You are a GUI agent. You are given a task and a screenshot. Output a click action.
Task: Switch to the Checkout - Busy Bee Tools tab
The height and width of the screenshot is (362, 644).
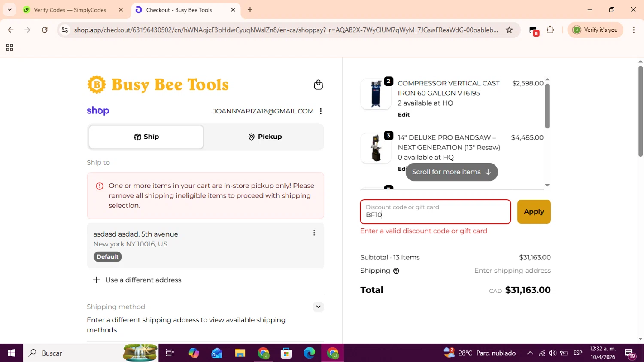click(185, 9)
